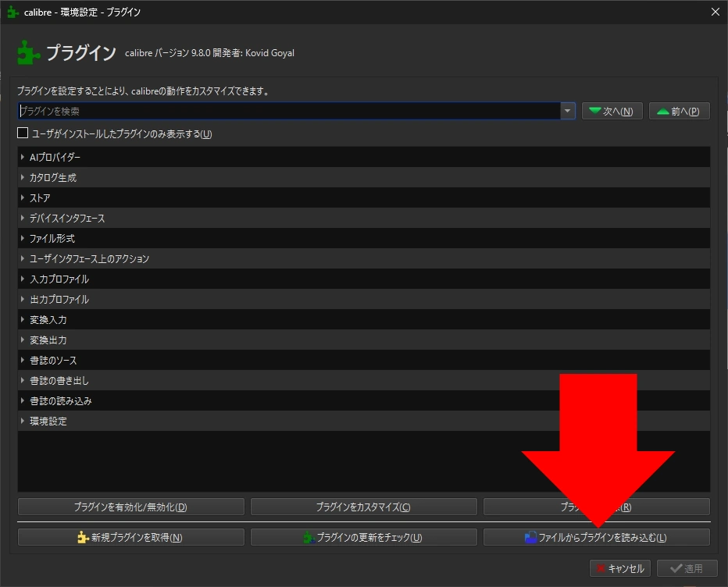728x587 pixels.
Task: Select the 出力プロファイル row text
Action: click(59, 300)
